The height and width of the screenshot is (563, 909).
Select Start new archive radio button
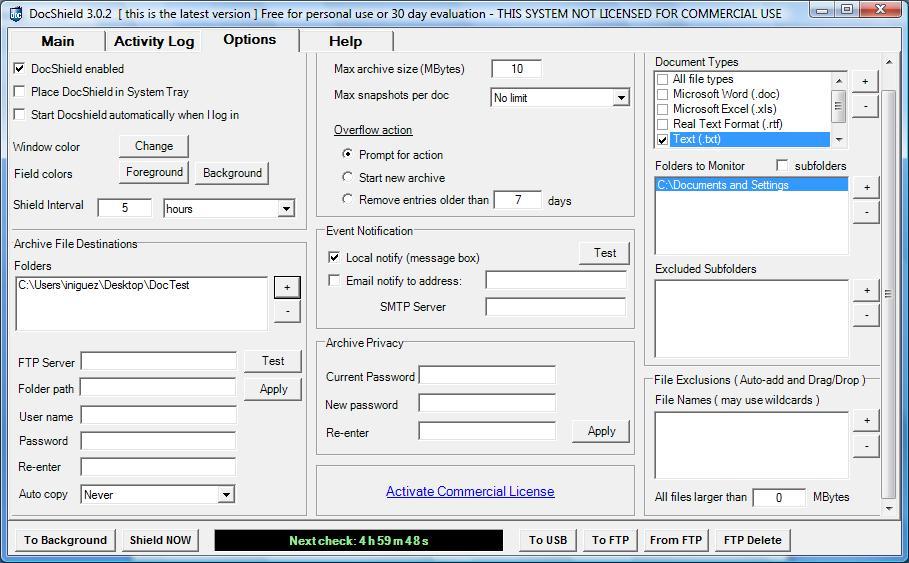point(347,177)
